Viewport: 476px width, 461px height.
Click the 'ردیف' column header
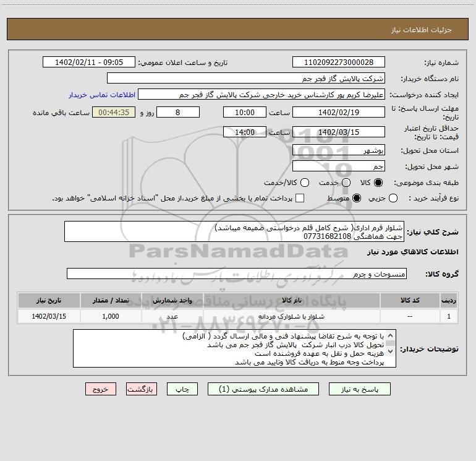[x=449, y=300]
